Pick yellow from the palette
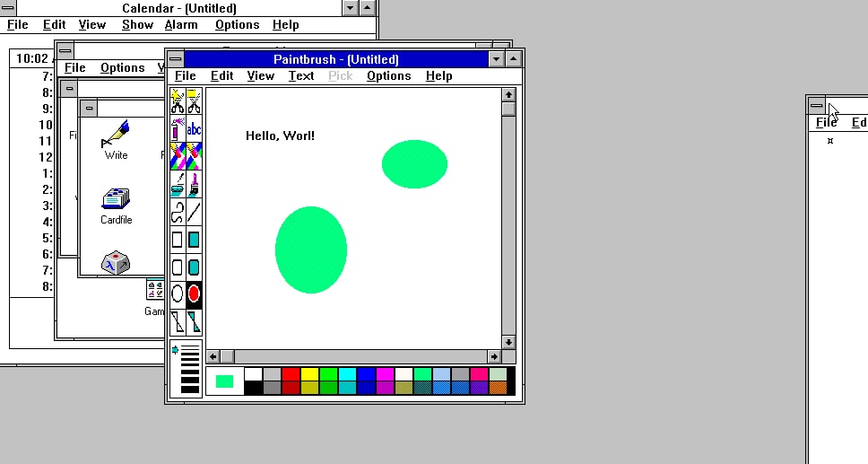Viewport: 868px width, 464px height. coord(309,374)
